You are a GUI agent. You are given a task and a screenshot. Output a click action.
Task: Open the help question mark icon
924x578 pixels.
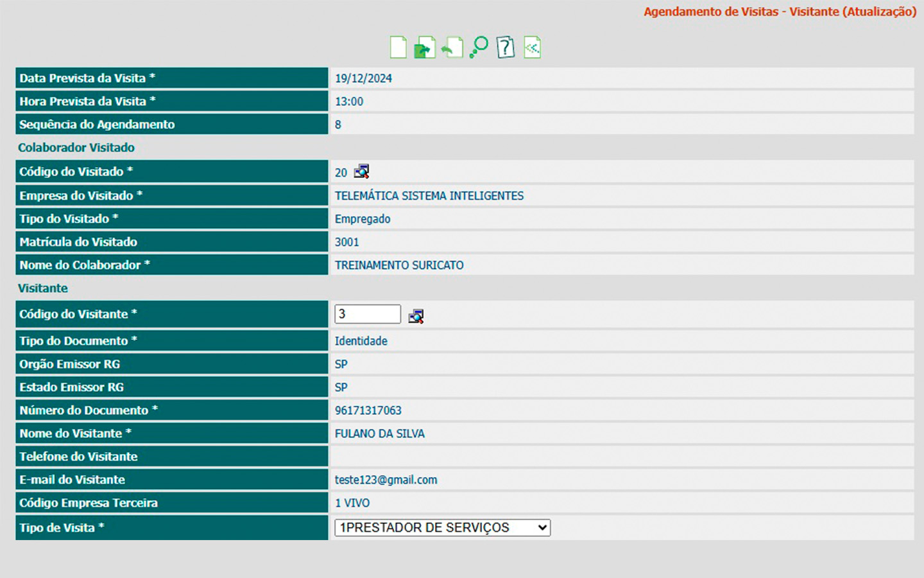506,48
